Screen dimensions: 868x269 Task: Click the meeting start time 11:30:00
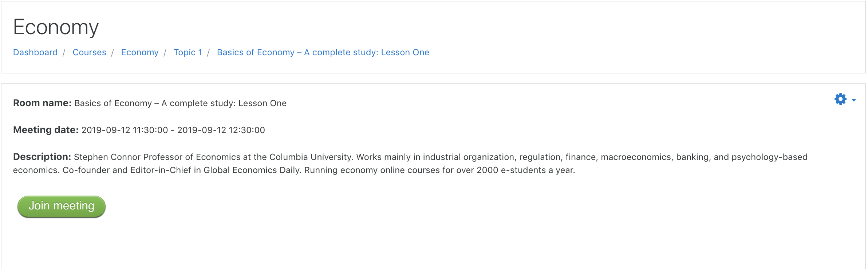click(x=150, y=130)
